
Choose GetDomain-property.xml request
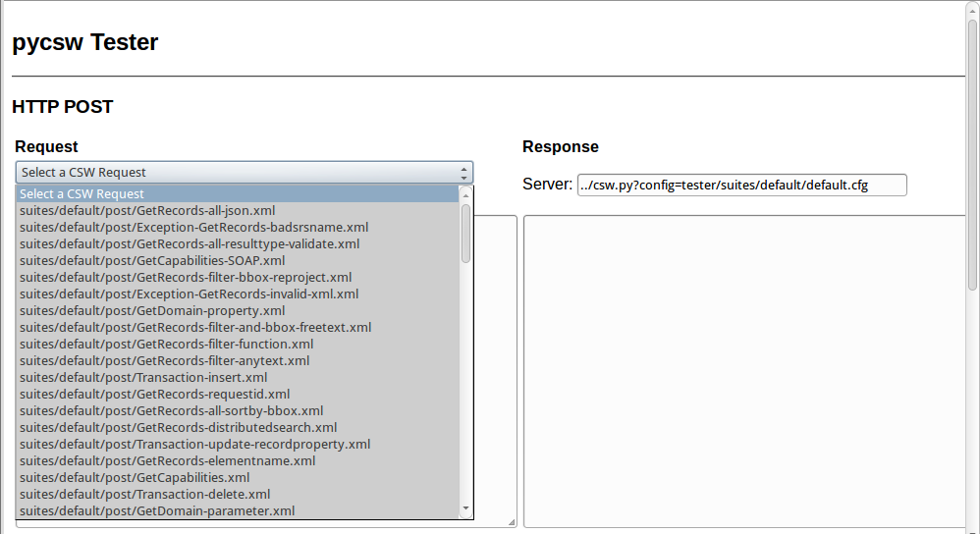tap(238, 310)
